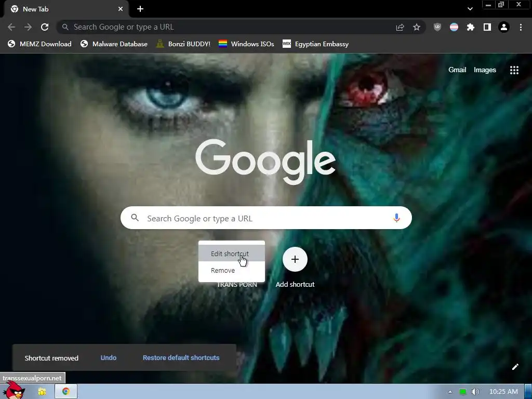This screenshot has width=532, height=399.
Task: Click the Google logo
Action: pos(265,162)
